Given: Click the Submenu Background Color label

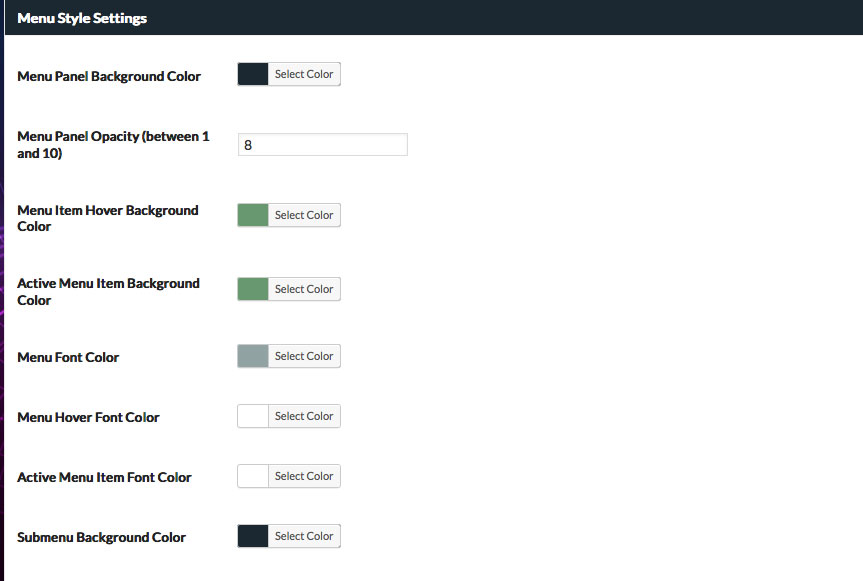Looking at the screenshot, I should coord(101,537).
